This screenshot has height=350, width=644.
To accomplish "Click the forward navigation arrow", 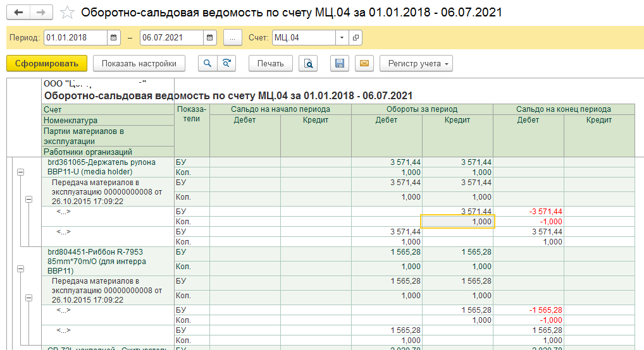I will (40, 13).
